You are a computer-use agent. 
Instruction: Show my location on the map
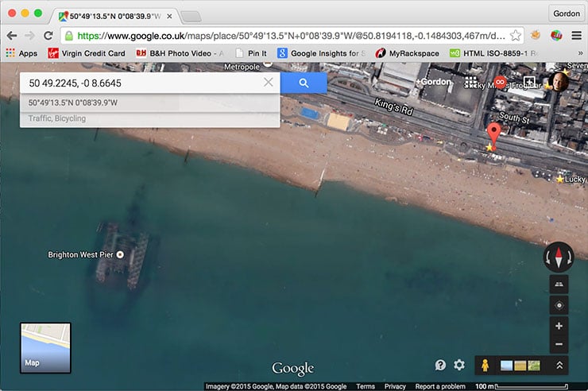pyautogui.click(x=559, y=305)
